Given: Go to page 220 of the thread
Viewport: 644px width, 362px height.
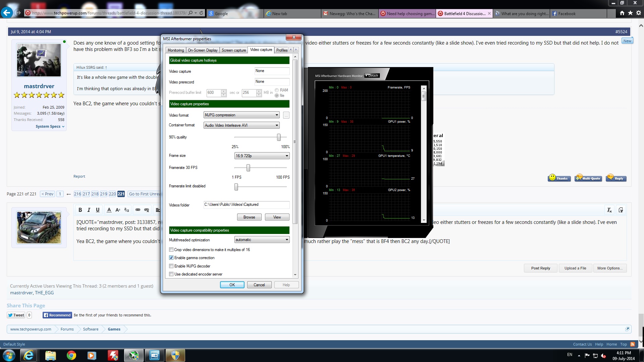Looking at the screenshot, I should (x=112, y=194).
